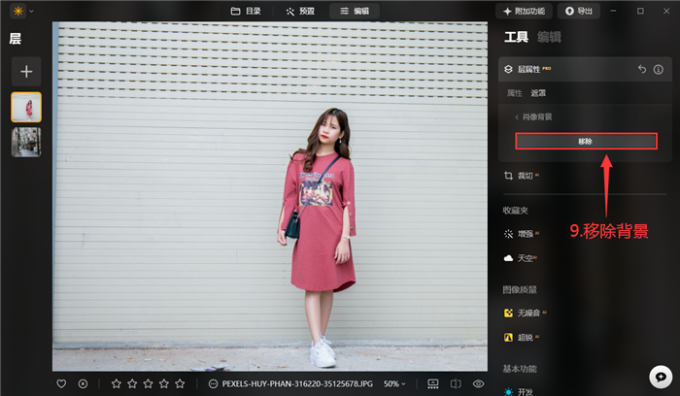Select the street scene layer thumbnail
Screen dimensions: 680x396
26,142
